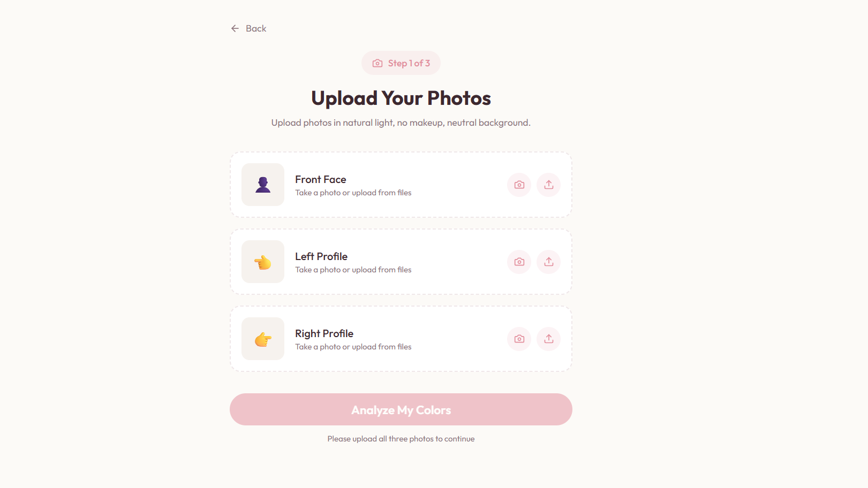The image size is (868, 488).
Task: Click the camera icon in the step badge
Action: [378, 63]
